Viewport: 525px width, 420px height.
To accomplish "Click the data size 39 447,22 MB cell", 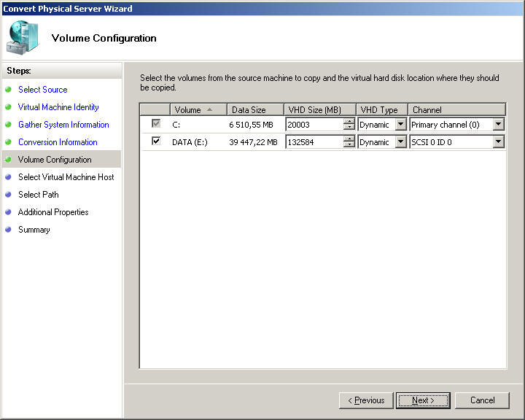I will point(254,142).
